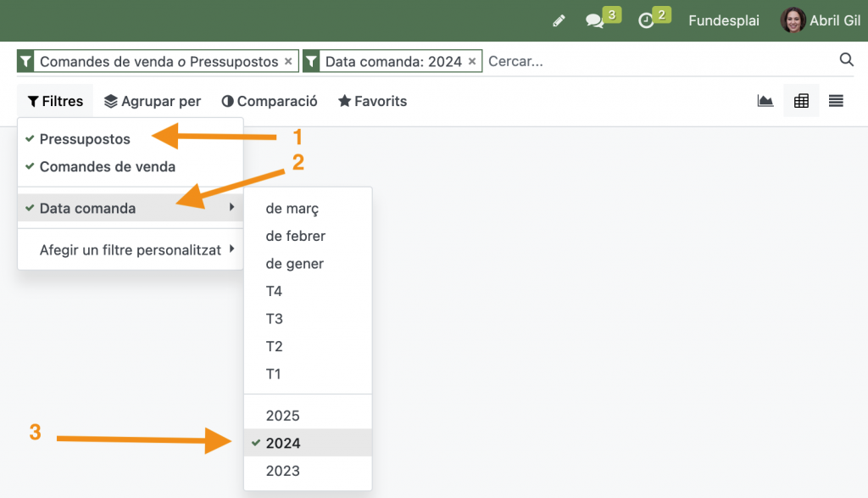Viewport: 868px width, 498px height.
Task: Click the Fundesplai company name
Action: (723, 20)
